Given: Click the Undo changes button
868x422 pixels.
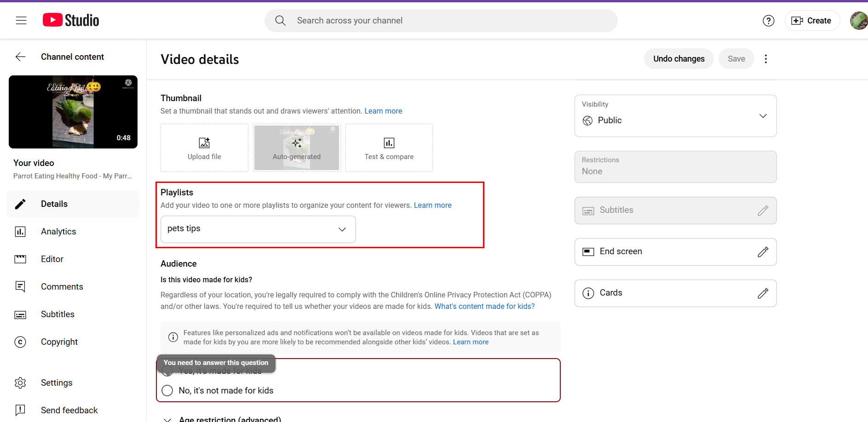Looking at the screenshot, I should pyautogui.click(x=678, y=58).
